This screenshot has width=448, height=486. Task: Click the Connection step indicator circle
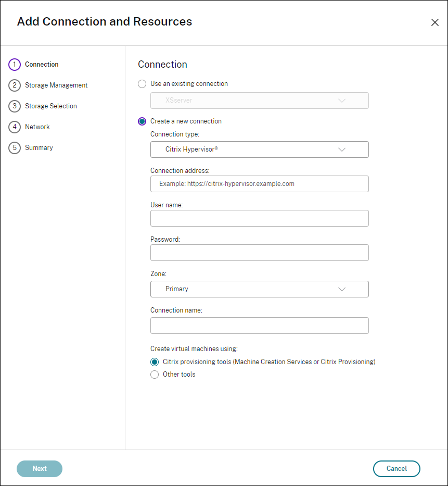pyautogui.click(x=15, y=64)
